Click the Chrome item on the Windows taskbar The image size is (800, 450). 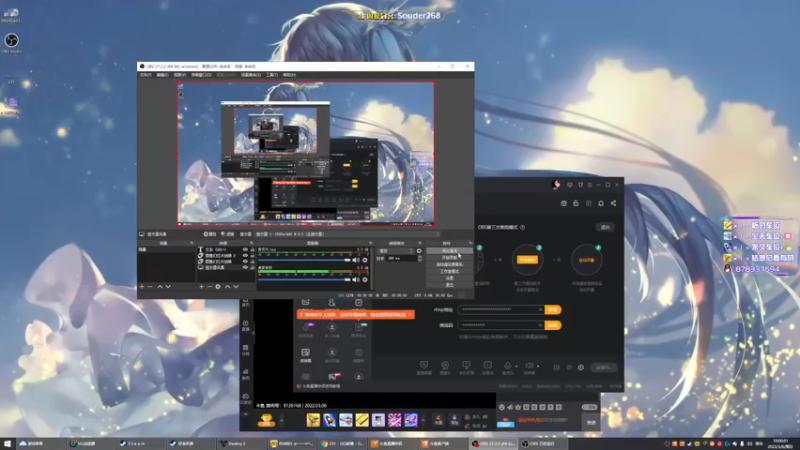point(342,444)
